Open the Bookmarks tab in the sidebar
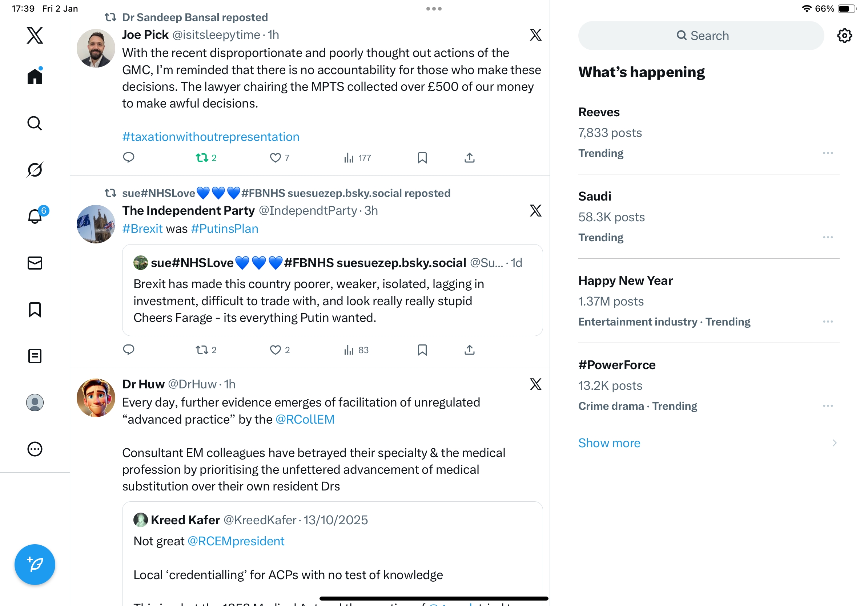868x606 pixels. [x=35, y=310]
